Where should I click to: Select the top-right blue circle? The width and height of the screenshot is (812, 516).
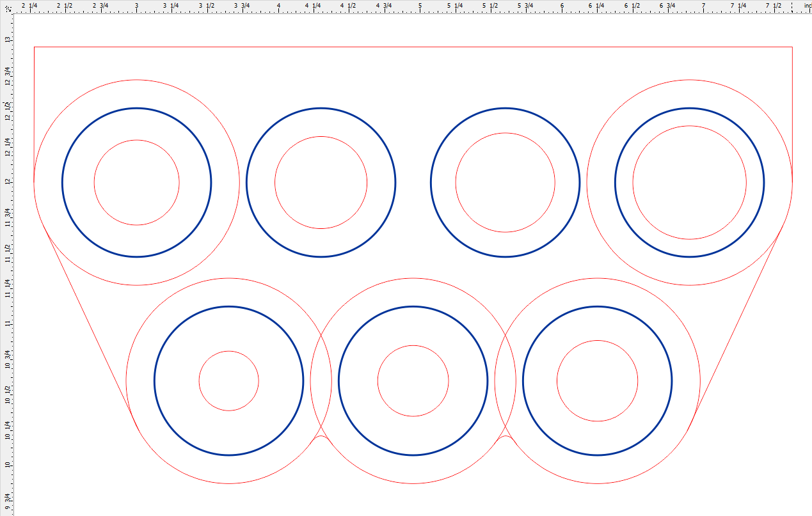pos(691,107)
